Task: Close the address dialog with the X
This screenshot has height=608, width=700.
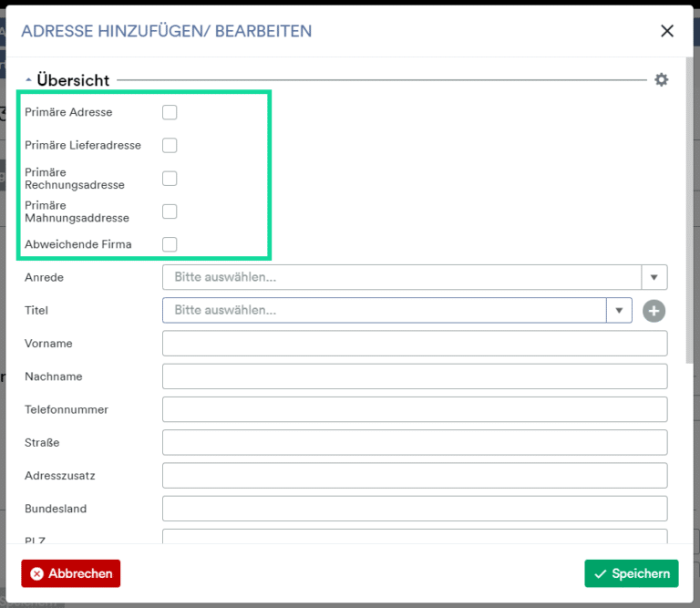Action: 667,31
